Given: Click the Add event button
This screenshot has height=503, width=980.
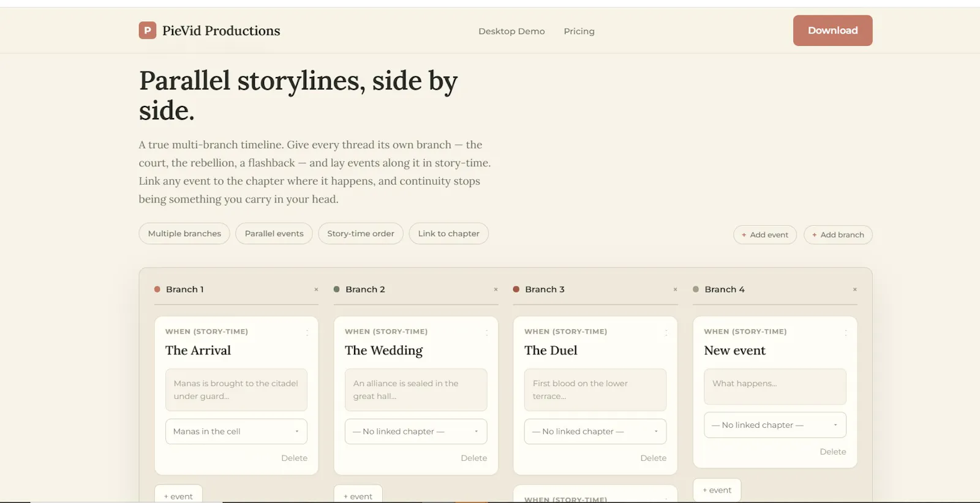Looking at the screenshot, I should [765, 235].
